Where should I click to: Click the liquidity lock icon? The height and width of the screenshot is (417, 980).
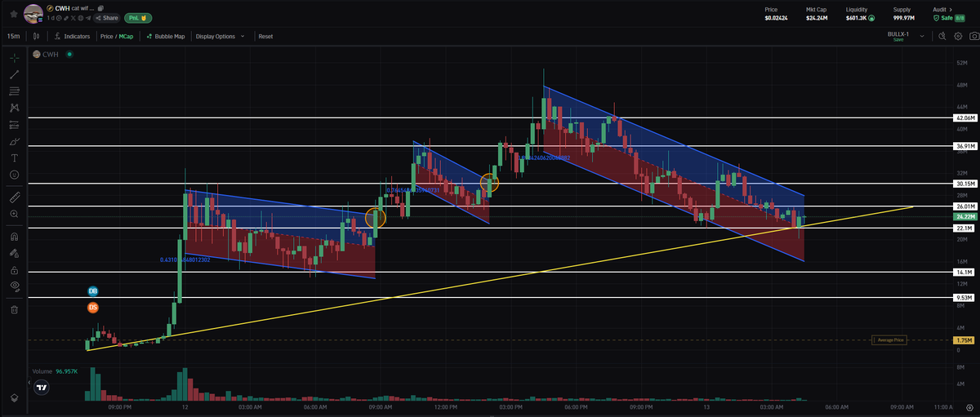(871, 17)
